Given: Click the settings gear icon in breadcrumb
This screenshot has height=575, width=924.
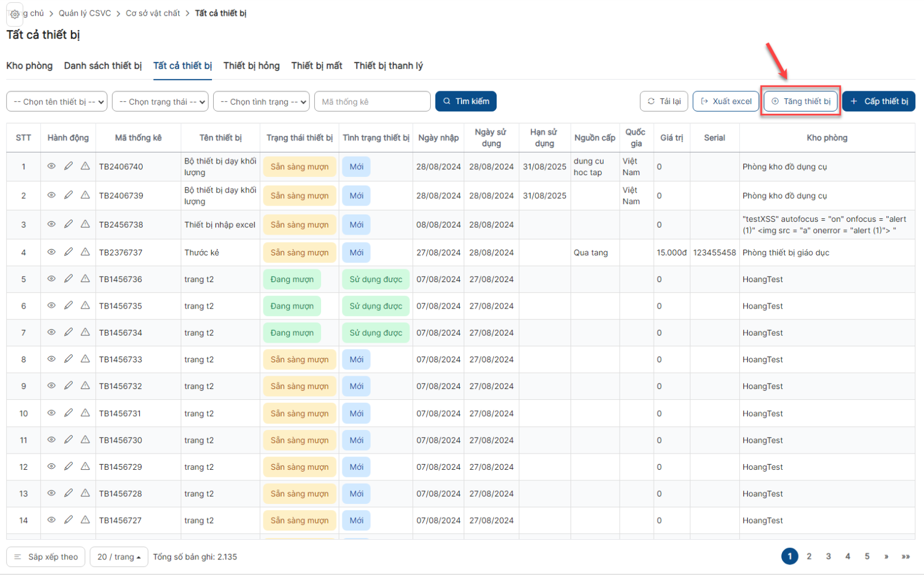Looking at the screenshot, I should pyautogui.click(x=15, y=14).
